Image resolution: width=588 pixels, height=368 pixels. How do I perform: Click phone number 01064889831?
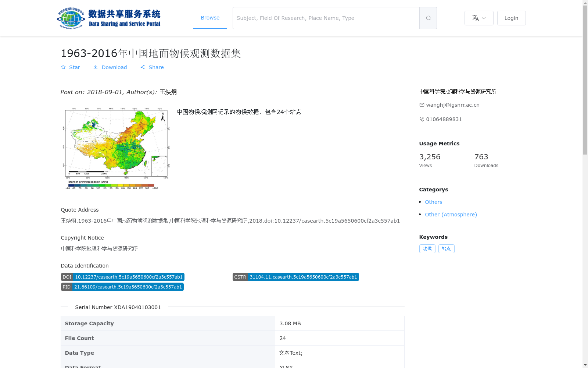pyautogui.click(x=444, y=119)
